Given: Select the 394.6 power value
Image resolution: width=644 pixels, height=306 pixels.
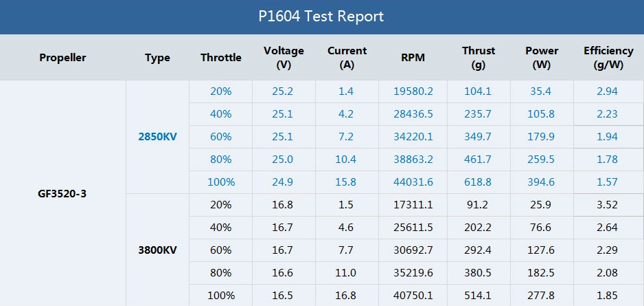Looking at the screenshot, I should (542, 182).
